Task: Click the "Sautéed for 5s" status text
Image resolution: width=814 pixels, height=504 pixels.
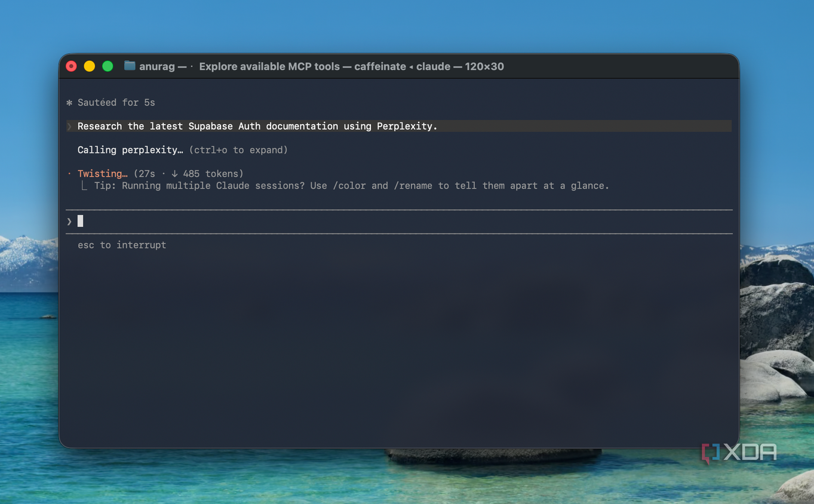Action: pyautogui.click(x=116, y=103)
